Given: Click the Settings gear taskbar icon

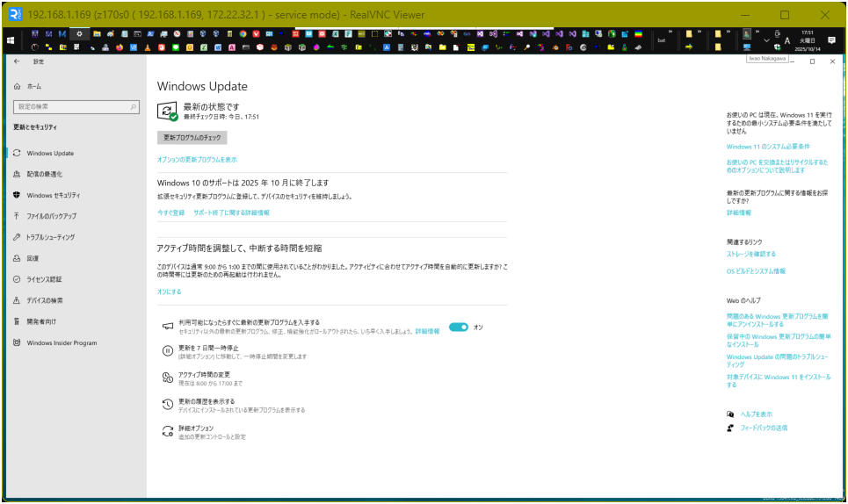Looking at the screenshot, I should coord(79,33).
